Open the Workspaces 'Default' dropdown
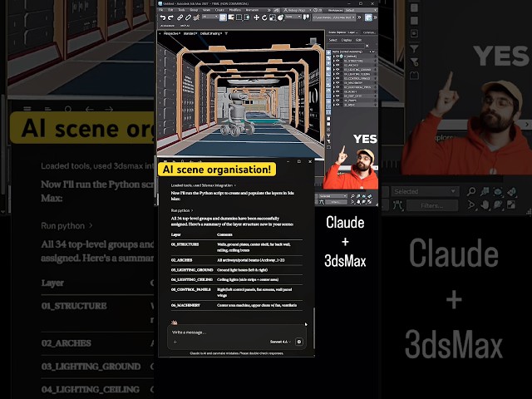 [x=362, y=10]
